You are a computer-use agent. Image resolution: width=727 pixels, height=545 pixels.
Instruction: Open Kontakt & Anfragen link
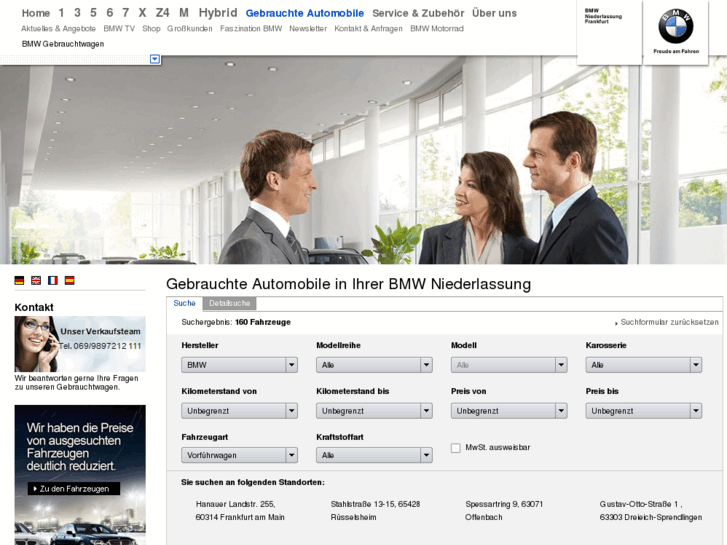[x=368, y=29]
